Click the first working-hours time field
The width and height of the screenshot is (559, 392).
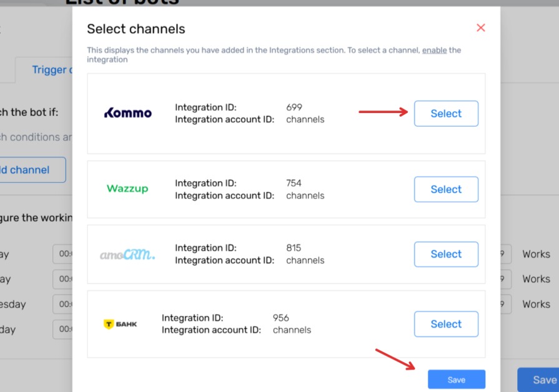(x=62, y=253)
